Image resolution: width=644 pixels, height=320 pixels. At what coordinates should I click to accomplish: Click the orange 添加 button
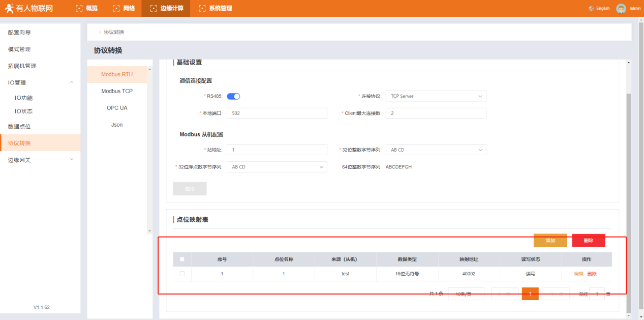point(550,241)
